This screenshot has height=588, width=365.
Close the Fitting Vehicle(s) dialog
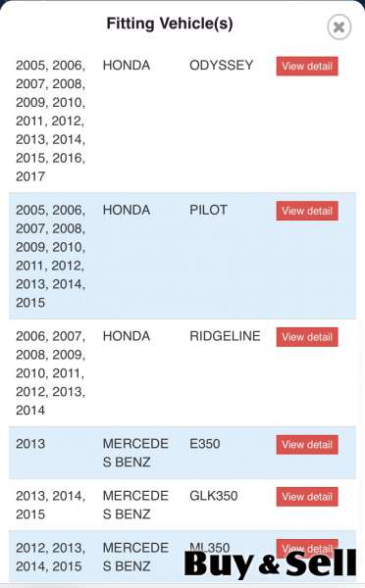(x=339, y=27)
